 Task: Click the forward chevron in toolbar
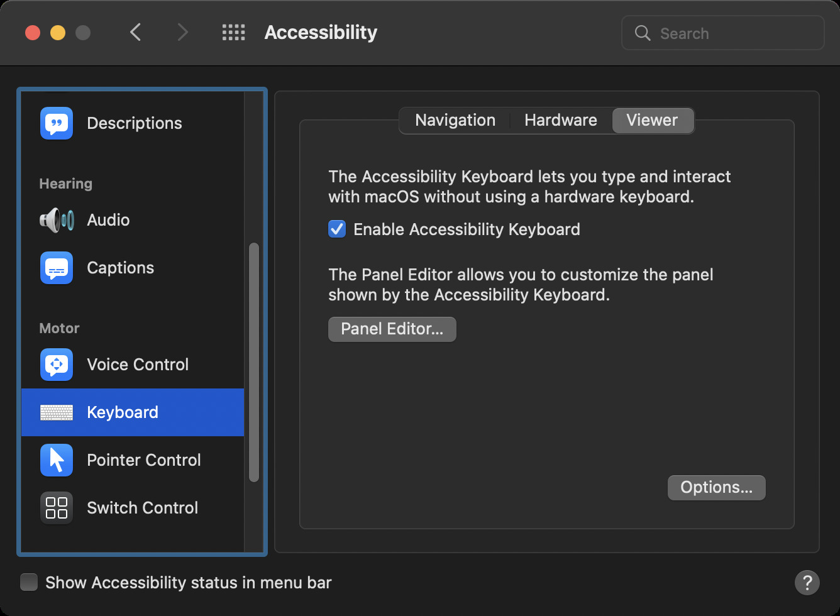[x=182, y=32]
